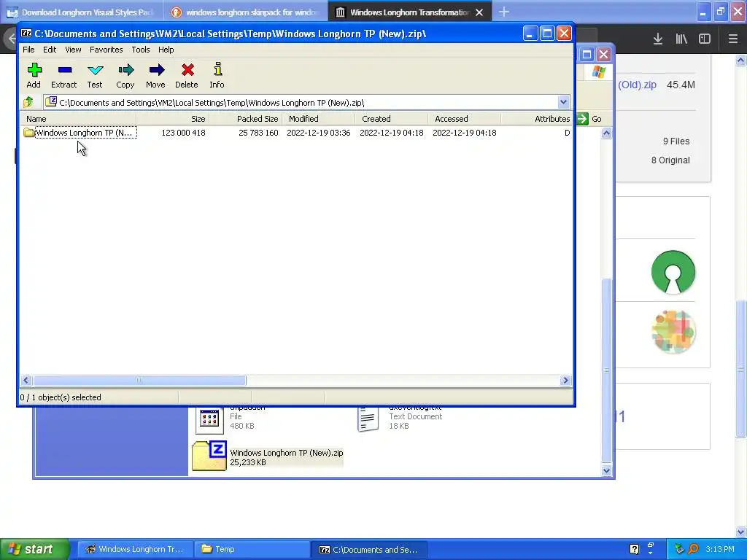Open the browser hamburger menu
The width and height of the screenshot is (747, 560).
[732, 39]
